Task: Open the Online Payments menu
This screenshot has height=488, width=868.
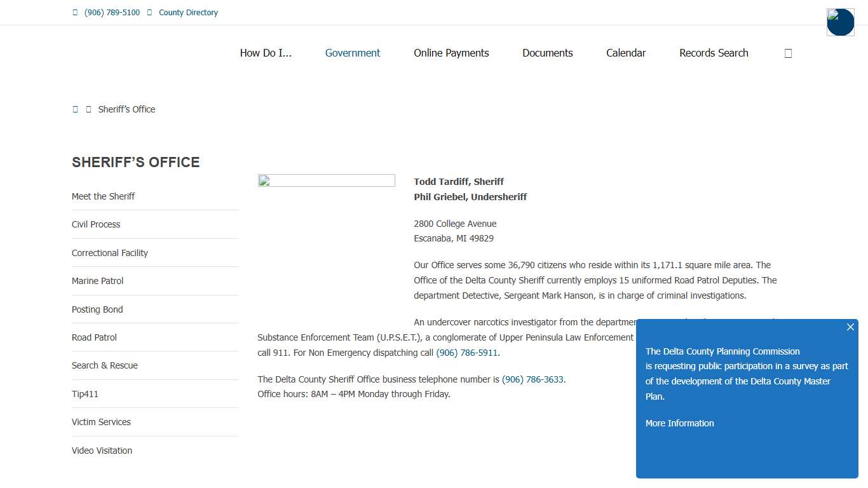Action: 451,53
